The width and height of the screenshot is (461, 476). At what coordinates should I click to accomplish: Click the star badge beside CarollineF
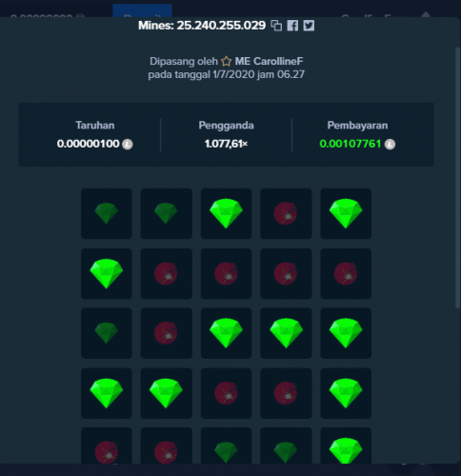click(226, 61)
